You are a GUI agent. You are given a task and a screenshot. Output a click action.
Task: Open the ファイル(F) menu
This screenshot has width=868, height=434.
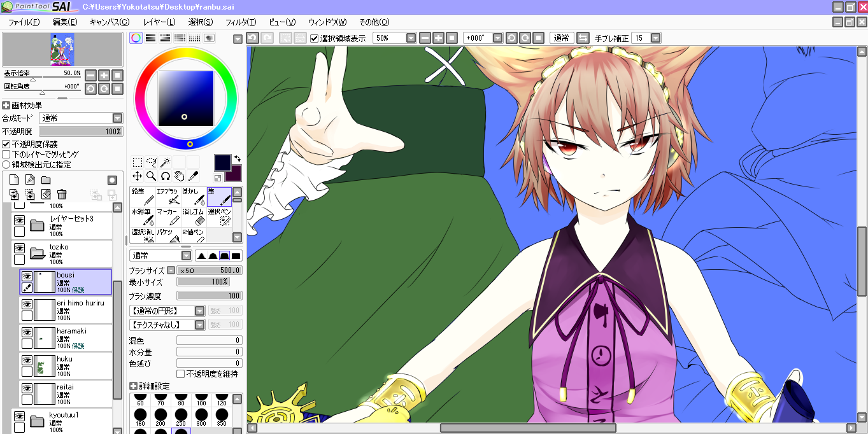(x=24, y=22)
